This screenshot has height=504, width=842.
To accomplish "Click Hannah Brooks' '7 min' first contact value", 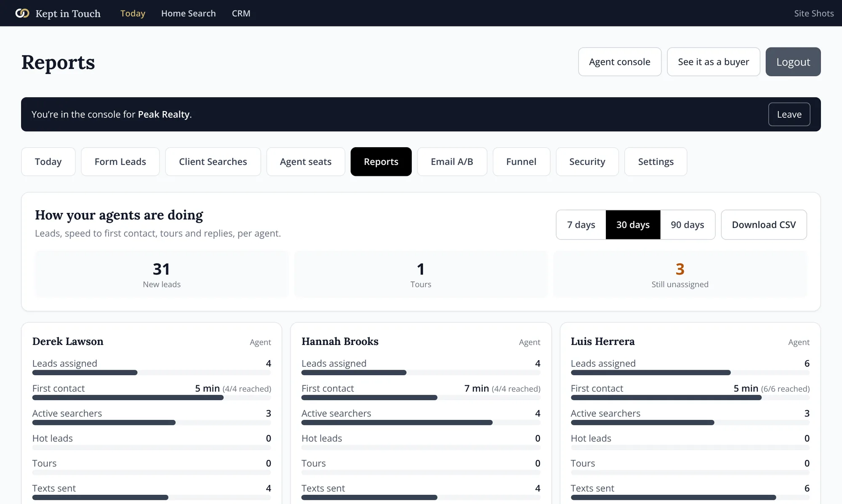I will (477, 388).
